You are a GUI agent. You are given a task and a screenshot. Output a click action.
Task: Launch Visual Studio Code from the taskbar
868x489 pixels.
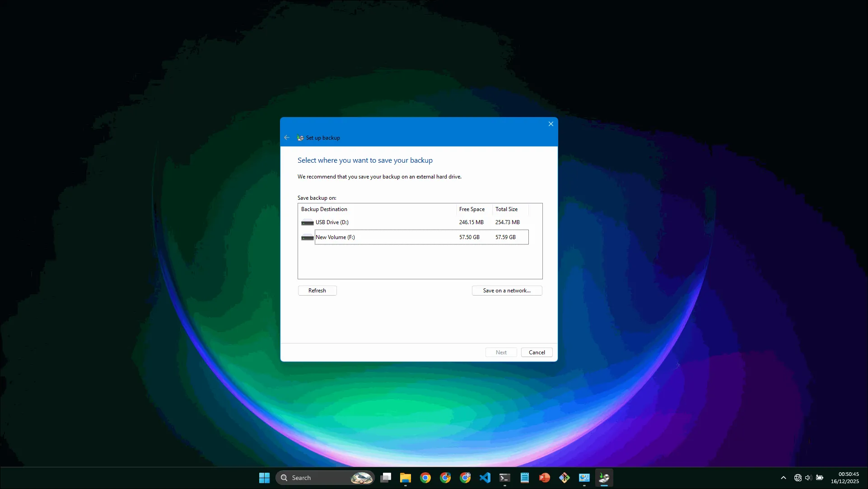pyautogui.click(x=485, y=477)
